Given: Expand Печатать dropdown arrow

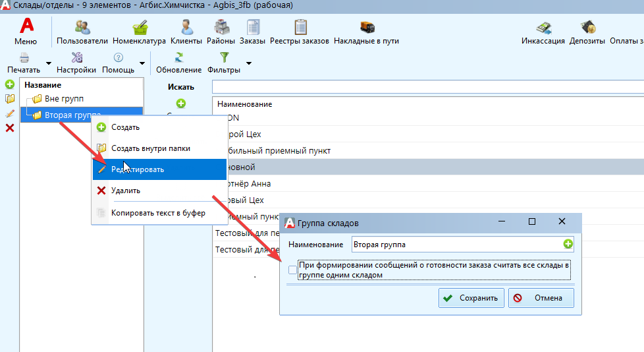Looking at the screenshot, I should (x=49, y=63).
